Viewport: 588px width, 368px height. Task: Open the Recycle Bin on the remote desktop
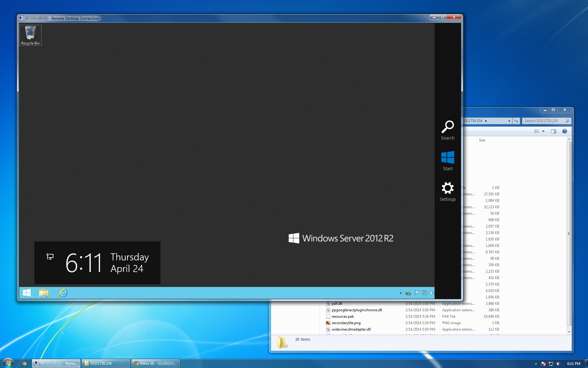pyautogui.click(x=30, y=33)
